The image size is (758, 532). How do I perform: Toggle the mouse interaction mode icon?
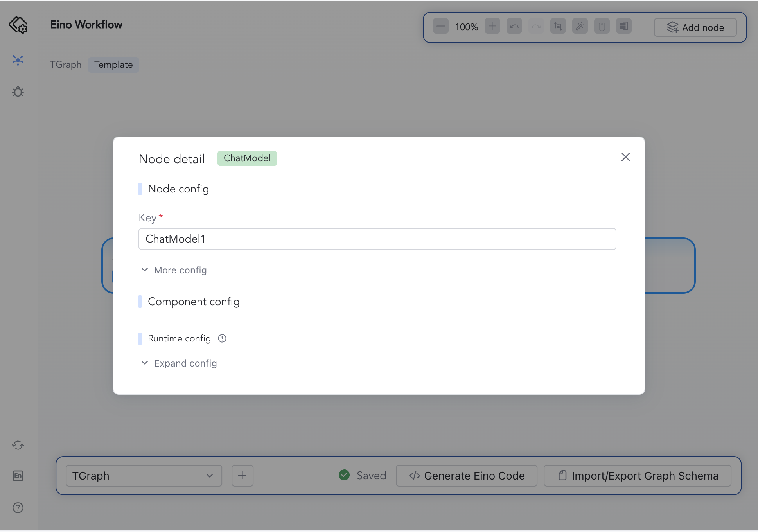pos(602,27)
